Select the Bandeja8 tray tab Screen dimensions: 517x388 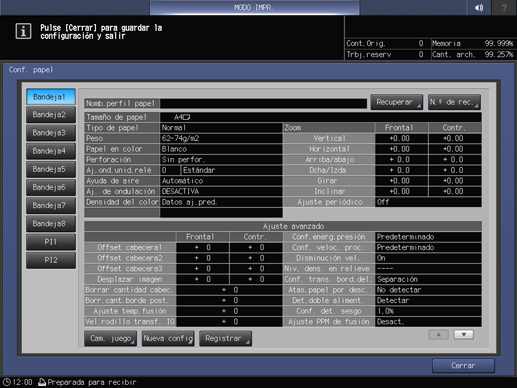coord(51,224)
